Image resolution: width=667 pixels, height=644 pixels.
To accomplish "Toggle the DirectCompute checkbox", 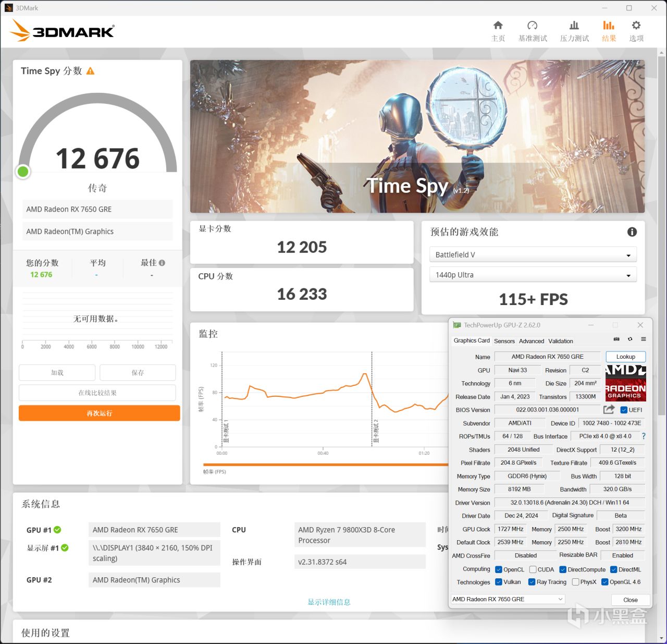I will 563,569.
